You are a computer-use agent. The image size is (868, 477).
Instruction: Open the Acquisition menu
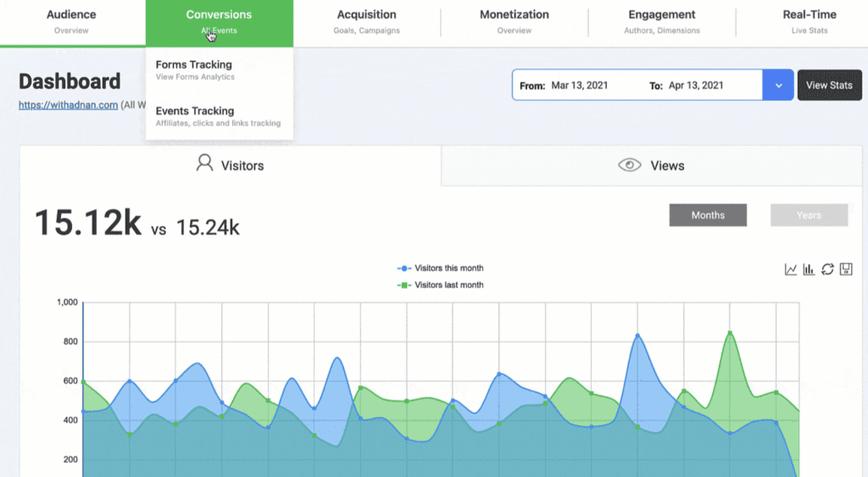coord(366,21)
